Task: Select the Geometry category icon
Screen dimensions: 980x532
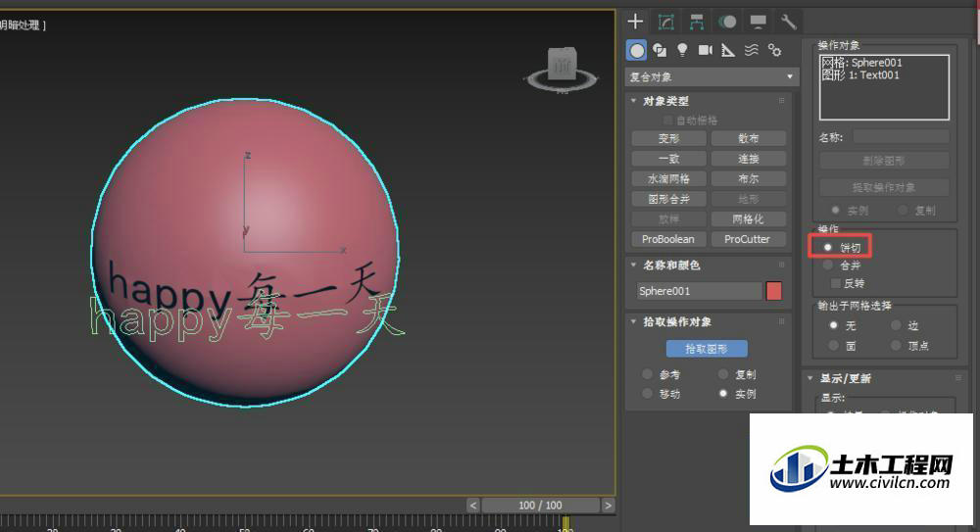Action: click(636, 50)
